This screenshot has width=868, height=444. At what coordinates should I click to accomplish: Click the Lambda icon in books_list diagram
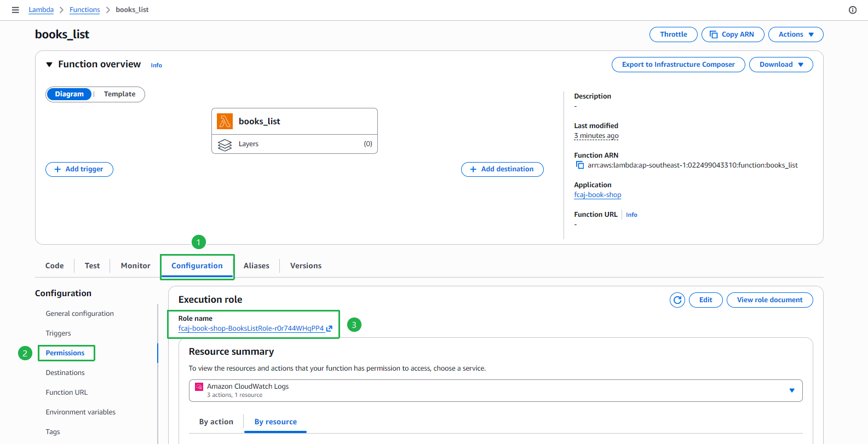click(x=225, y=121)
